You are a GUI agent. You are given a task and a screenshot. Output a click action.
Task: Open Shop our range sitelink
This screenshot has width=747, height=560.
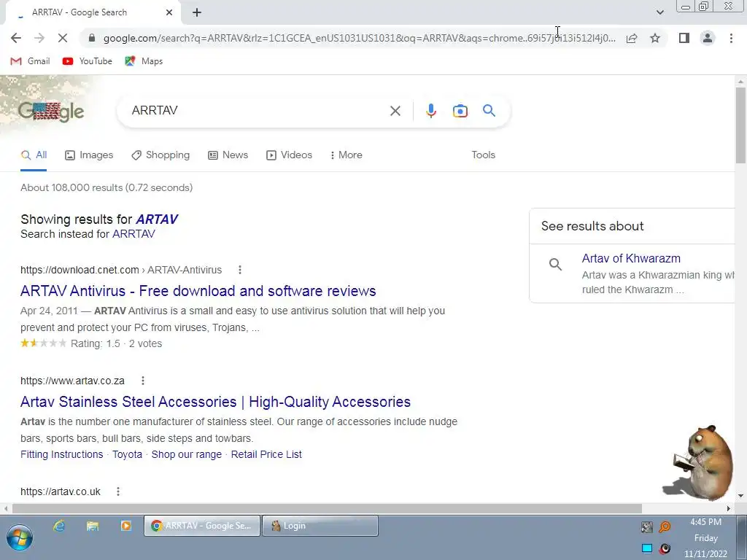point(186,454)
